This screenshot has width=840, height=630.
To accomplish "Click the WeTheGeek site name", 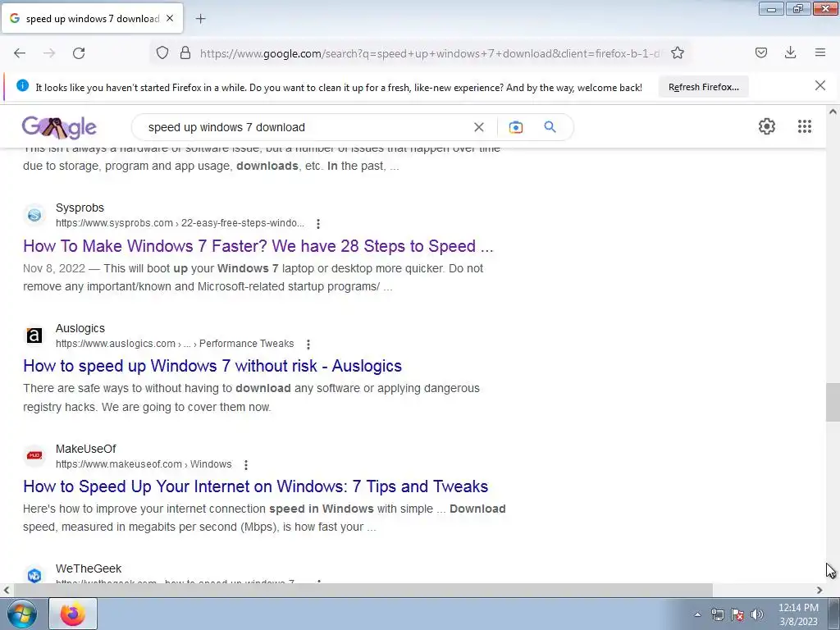I will point(89,568).
